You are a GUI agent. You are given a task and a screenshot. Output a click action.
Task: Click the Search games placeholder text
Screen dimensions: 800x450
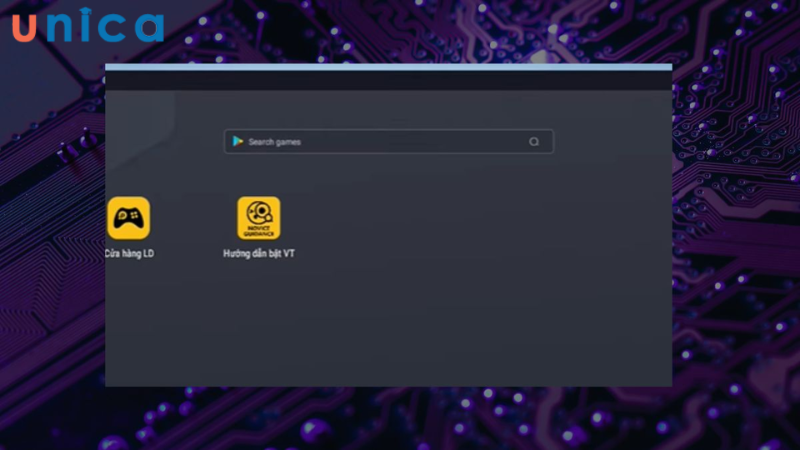pyautogui.click(x=274, y=142)
